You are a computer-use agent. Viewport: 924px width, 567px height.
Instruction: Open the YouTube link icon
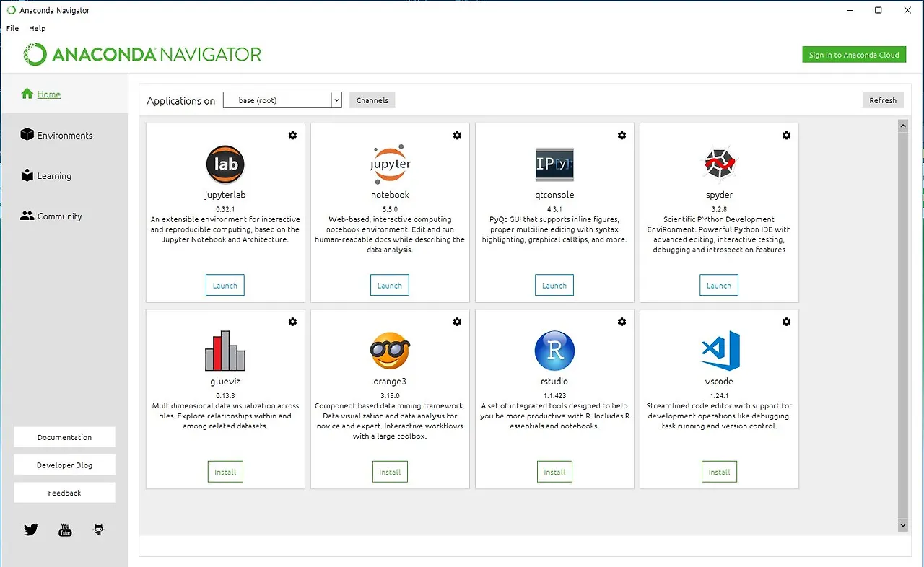[65, 529]
